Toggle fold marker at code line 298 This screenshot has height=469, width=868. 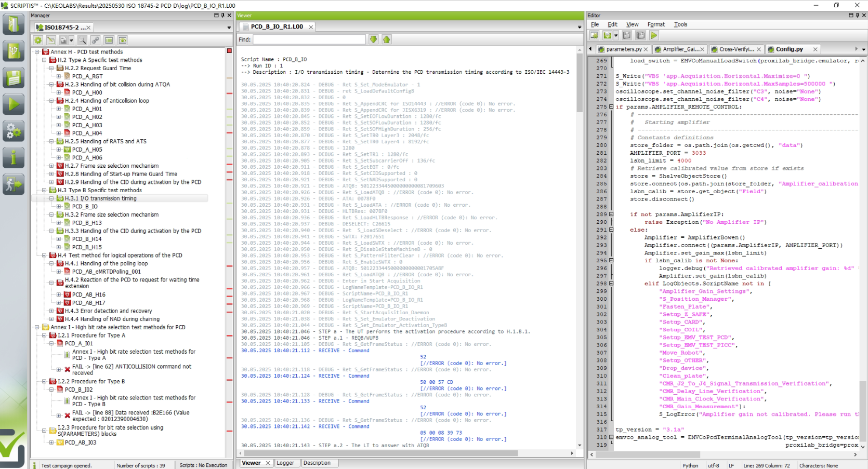pos(611,284)
